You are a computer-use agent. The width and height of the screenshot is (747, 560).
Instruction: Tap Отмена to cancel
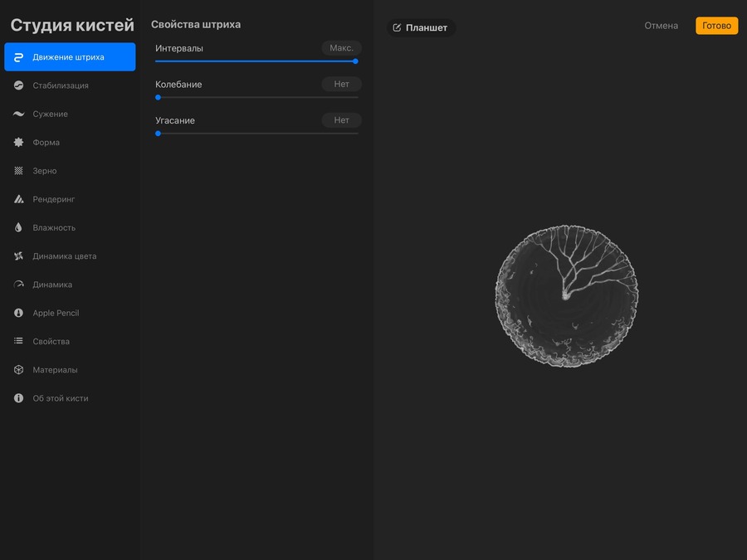(661, 26)
